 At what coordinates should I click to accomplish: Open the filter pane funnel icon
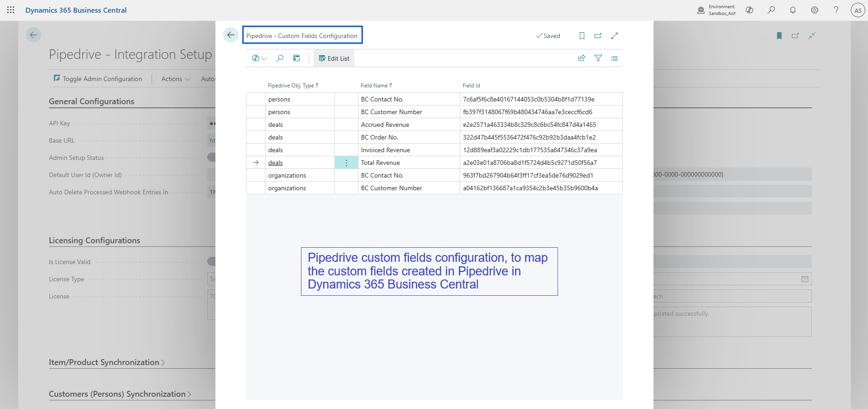pyautogui.click(x=598, y=58)
